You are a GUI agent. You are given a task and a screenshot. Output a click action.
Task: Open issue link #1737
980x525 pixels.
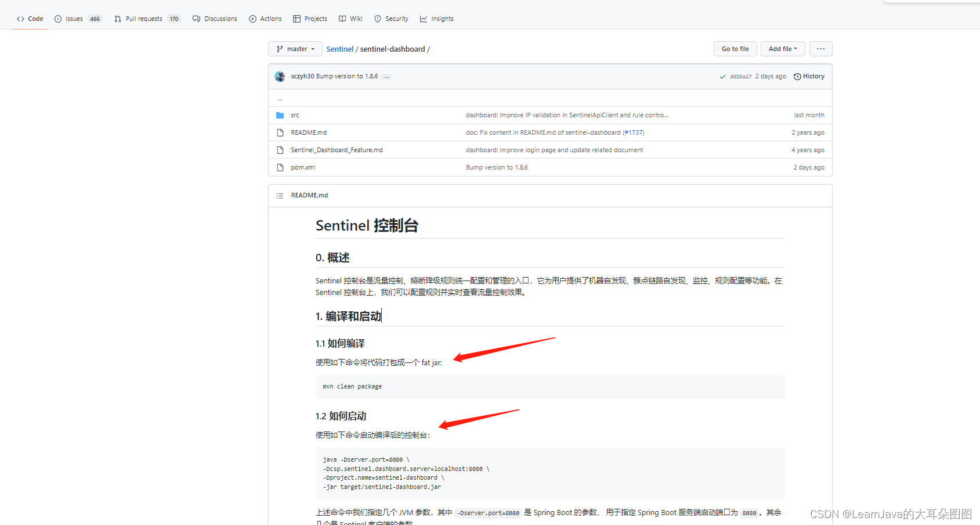click(x=634, y=132)
